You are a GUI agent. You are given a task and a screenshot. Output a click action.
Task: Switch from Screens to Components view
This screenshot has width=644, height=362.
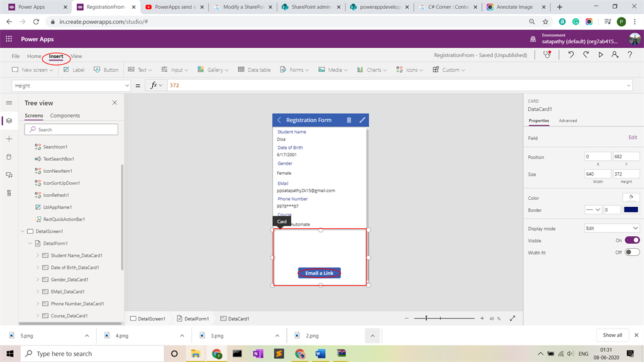[65, 115]
